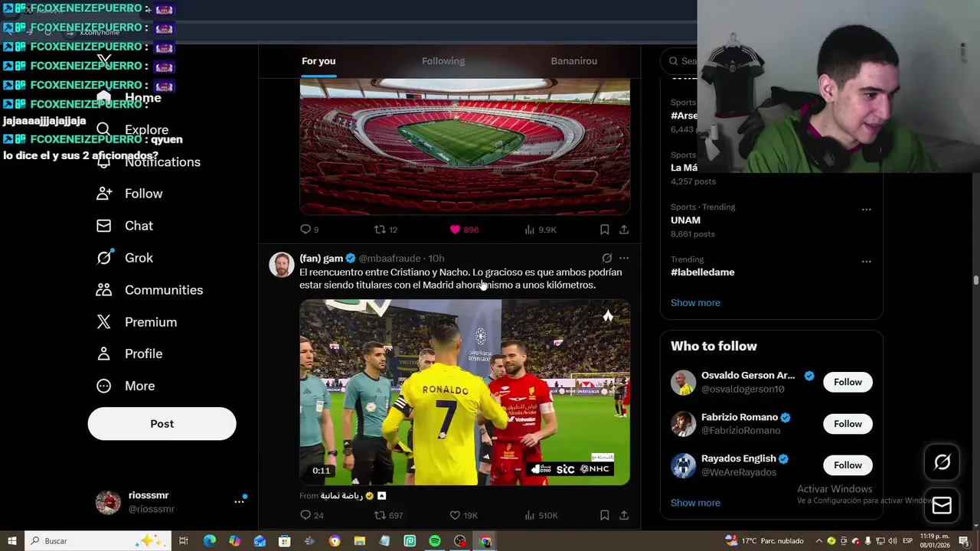Open Communities from the sidebar
The width and height of the screenshot is (980, 551).
(149, 290)
